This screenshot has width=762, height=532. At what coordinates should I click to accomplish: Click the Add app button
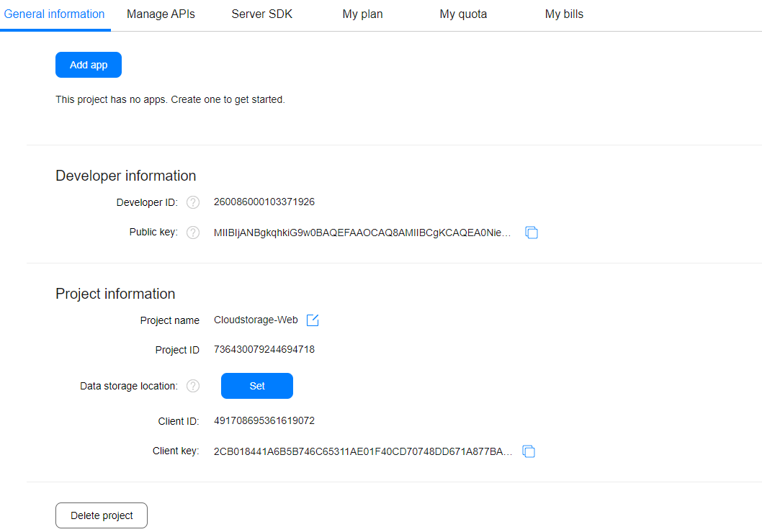[88, 65]
